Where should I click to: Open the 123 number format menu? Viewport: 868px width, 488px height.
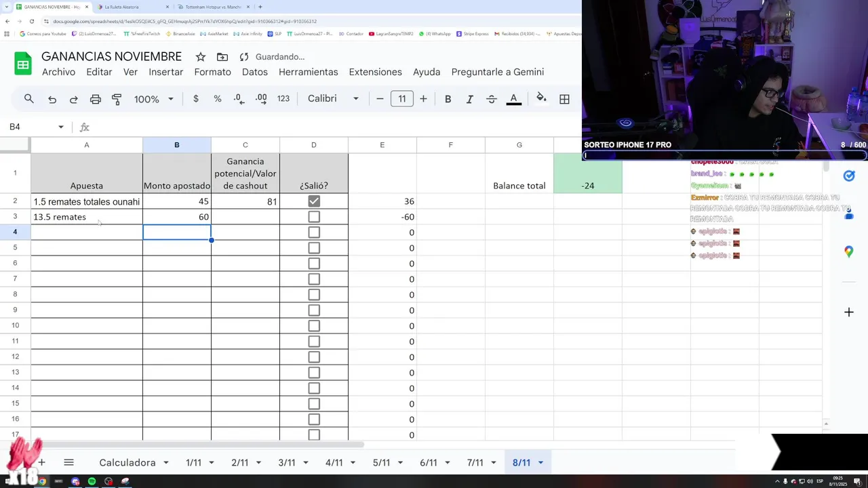(x=283, y=99)
